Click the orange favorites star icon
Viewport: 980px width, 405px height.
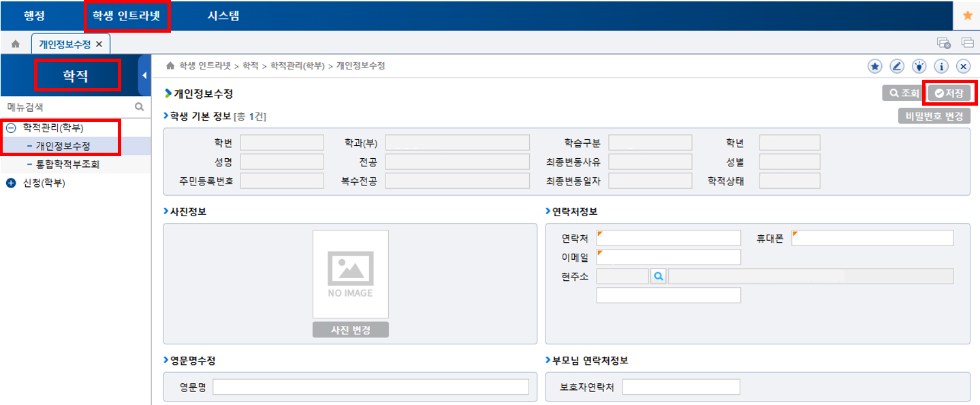click(x=967, y=15)
